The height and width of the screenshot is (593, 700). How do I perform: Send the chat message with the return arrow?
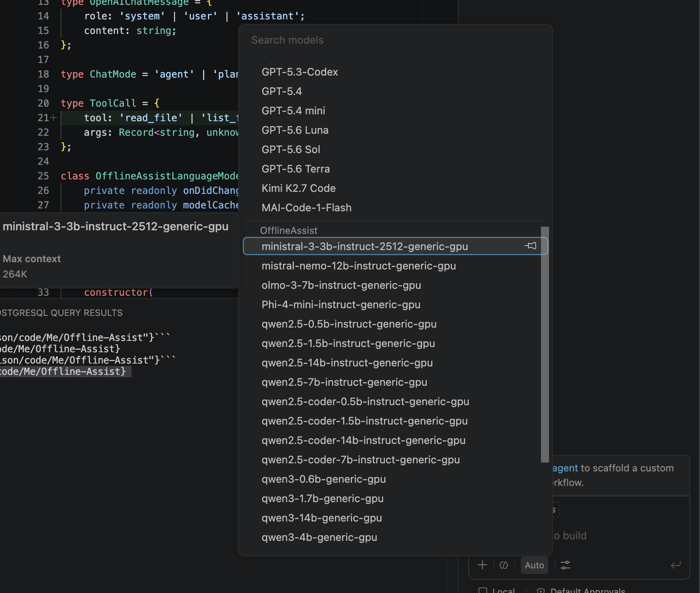tap(676, 565)
